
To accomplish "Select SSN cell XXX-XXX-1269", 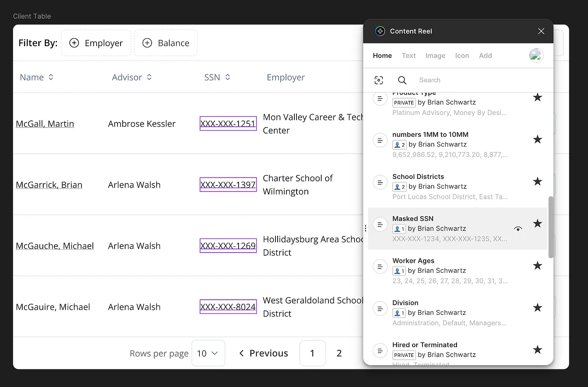I will [x=228, y=246].
